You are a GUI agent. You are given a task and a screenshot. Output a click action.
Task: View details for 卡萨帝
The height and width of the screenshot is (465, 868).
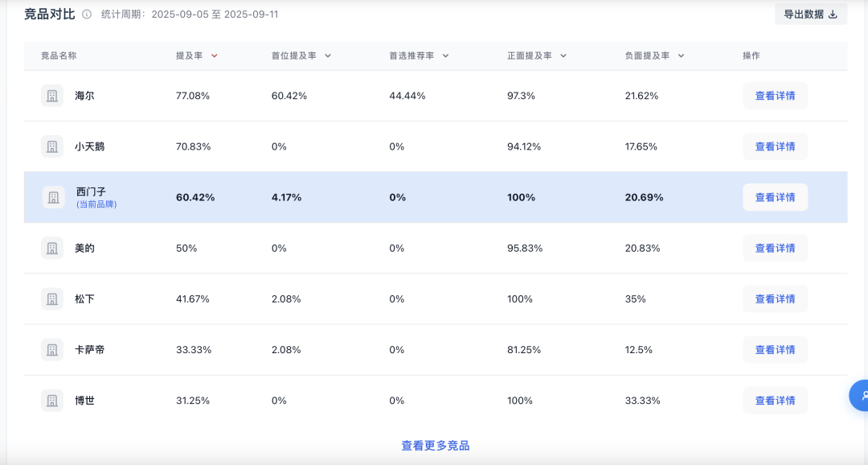point(775,350)
